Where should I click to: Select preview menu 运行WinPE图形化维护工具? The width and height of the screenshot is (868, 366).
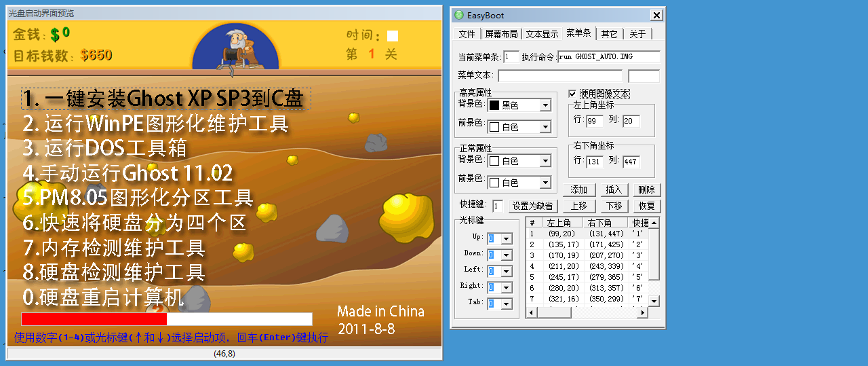click(x=156, y=124)
